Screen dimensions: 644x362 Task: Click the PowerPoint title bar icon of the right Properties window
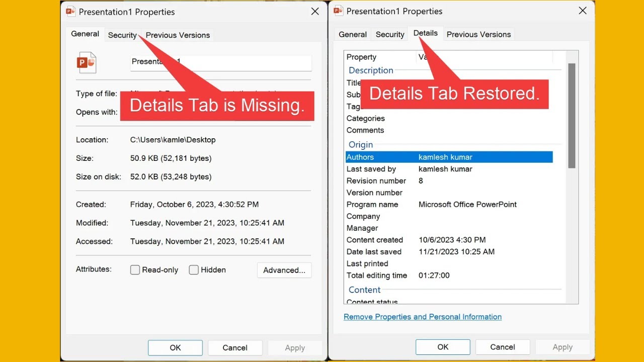(x=339, y=11)
